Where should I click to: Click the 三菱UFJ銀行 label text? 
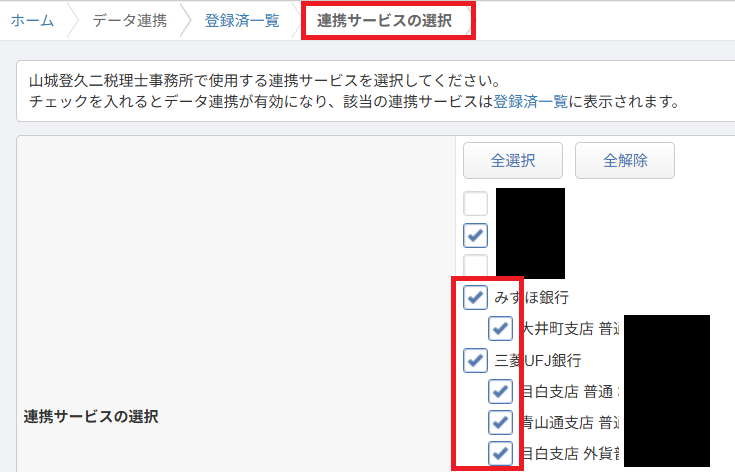click(x=538, y=360)
